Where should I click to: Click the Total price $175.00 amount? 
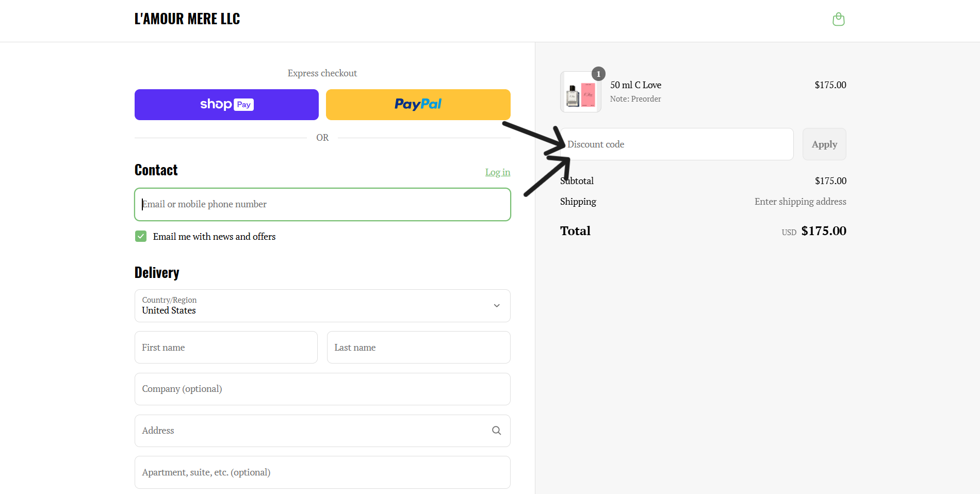pyautogui.click(x=824, y=231)
